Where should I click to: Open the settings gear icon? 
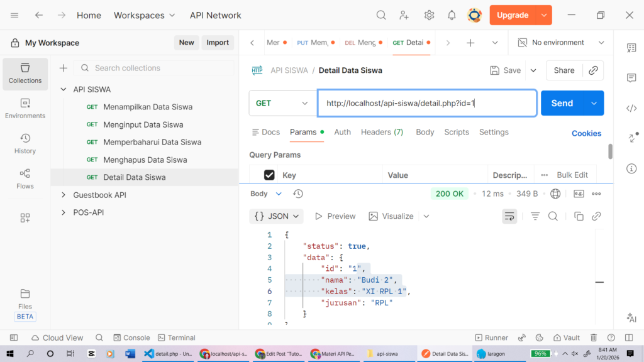point(429,15)
